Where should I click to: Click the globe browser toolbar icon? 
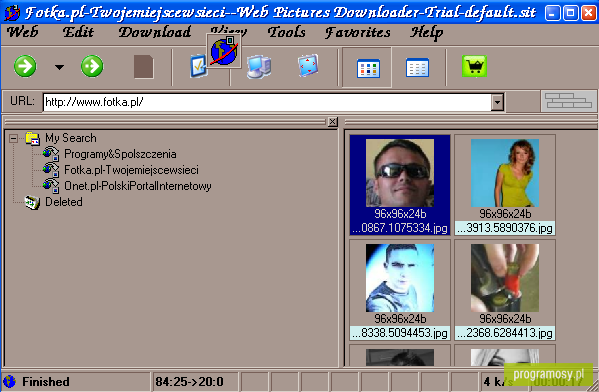pos(224,51)
